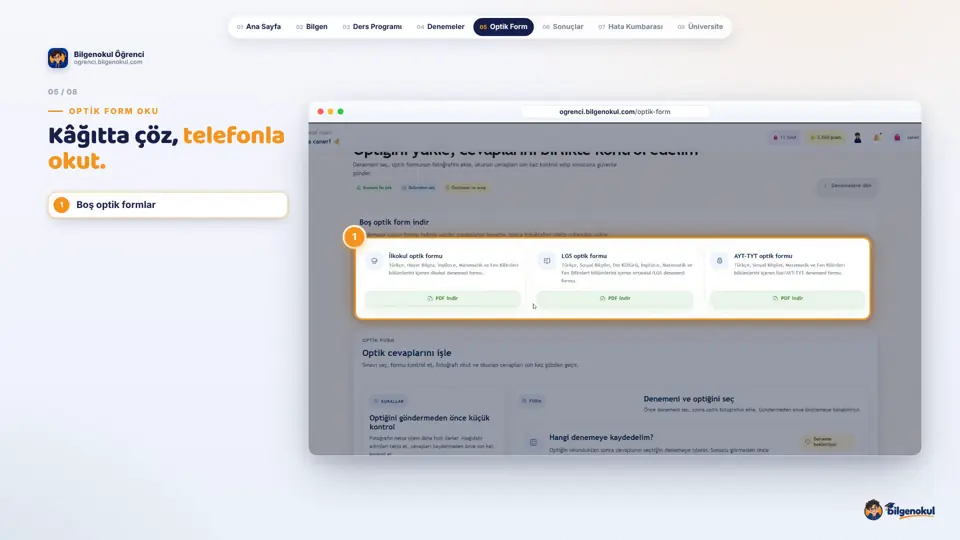This screenshot has height=540, width=960.
Task: Click the İlkokul optik formu card title
Action: coord(415,256)
